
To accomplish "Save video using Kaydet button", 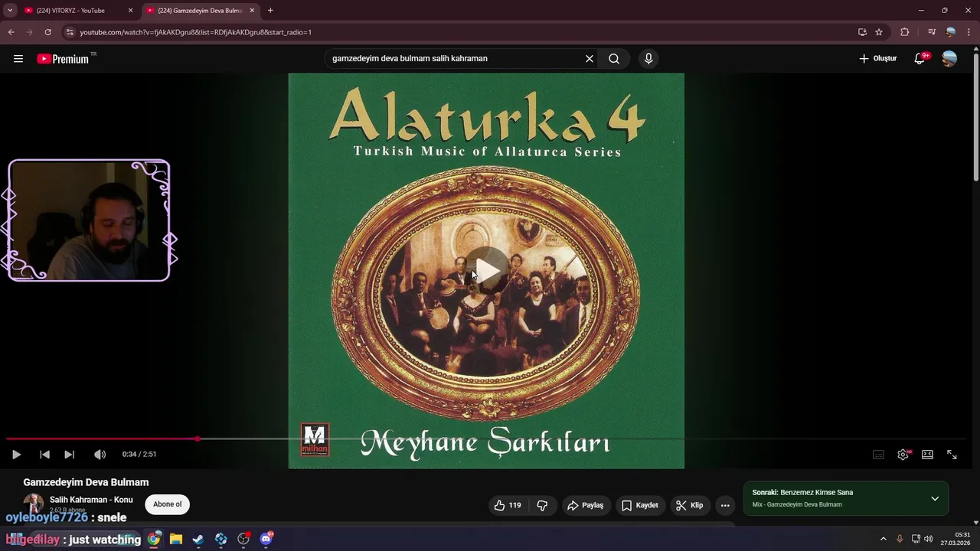I will pos(639,505).
